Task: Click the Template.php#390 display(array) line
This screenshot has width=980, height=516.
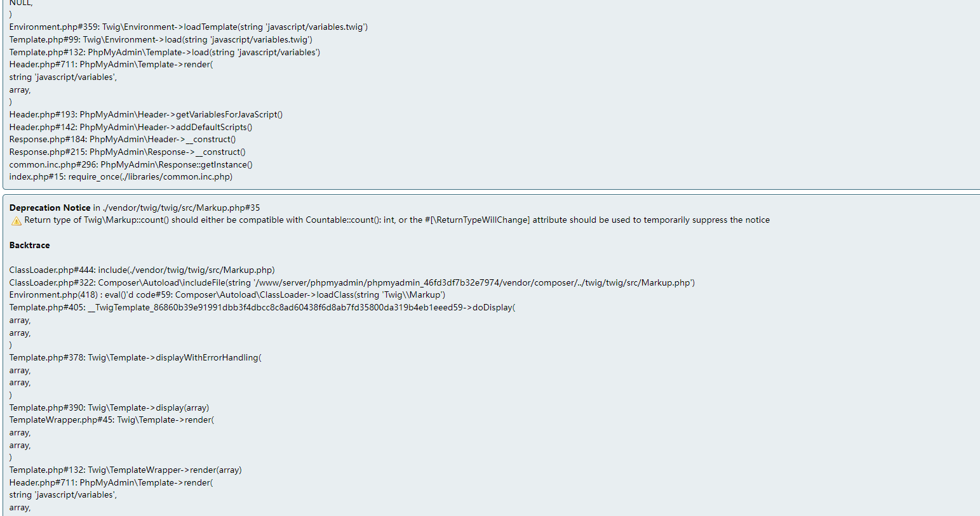Action: click(x=109, y=407)
